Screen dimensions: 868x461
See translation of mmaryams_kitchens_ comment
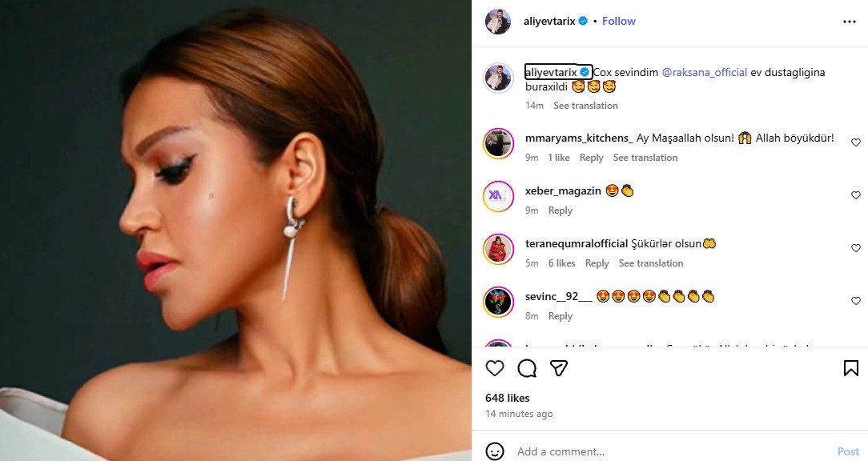pyautogui.click(x=645, y=158)
